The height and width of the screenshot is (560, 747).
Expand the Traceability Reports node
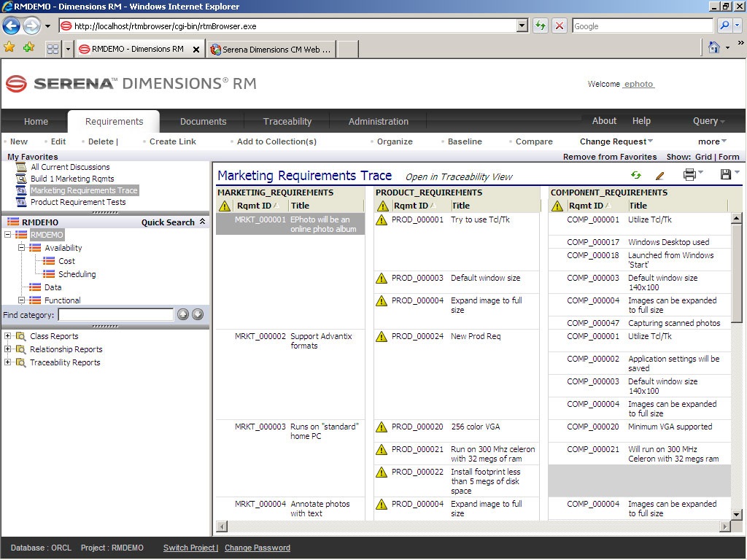7,362
